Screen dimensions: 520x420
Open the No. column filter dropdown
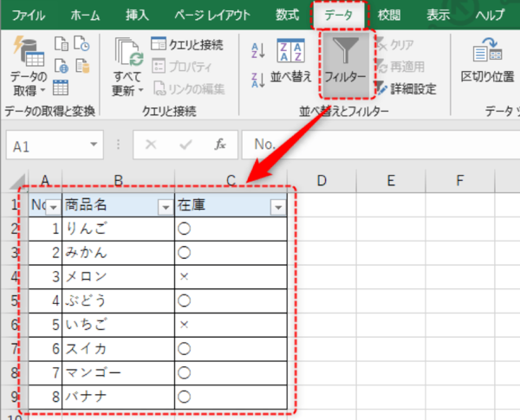pos(53,208)
